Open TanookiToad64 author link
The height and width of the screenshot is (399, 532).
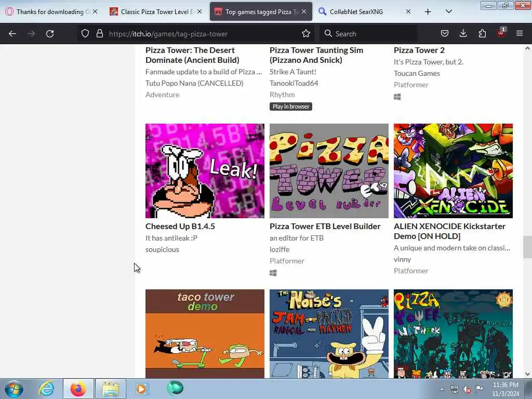(294, 83)
